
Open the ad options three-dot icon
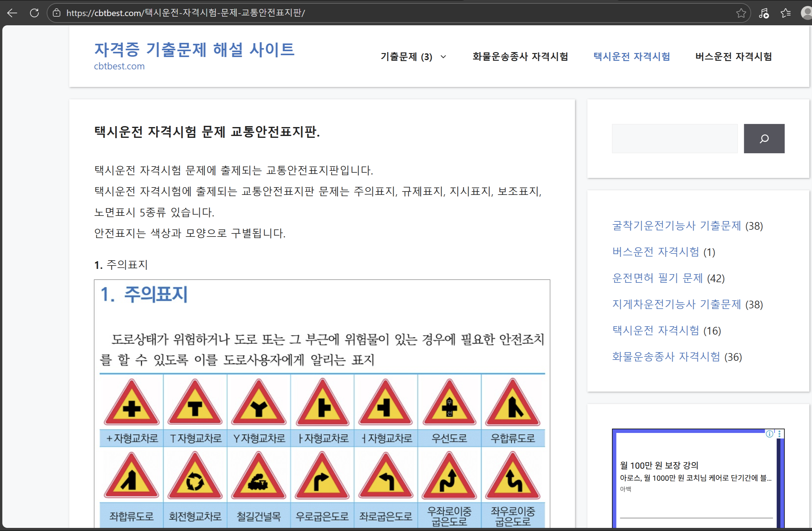pos(780,434)
